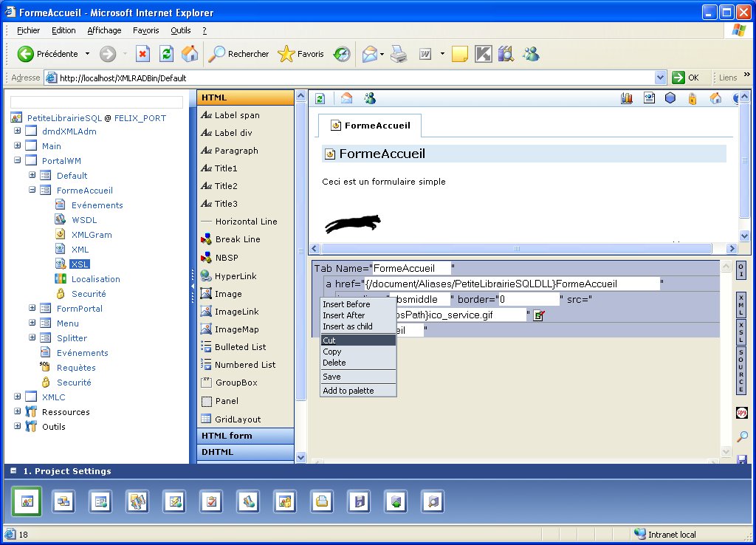Select the XSL vertical tab button

(741, 332)
